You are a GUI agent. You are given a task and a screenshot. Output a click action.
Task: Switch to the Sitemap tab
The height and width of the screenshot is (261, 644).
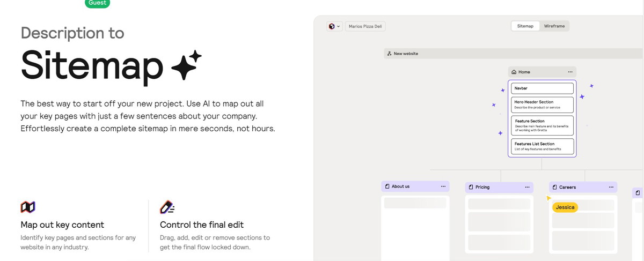click(x=525, y=26)
